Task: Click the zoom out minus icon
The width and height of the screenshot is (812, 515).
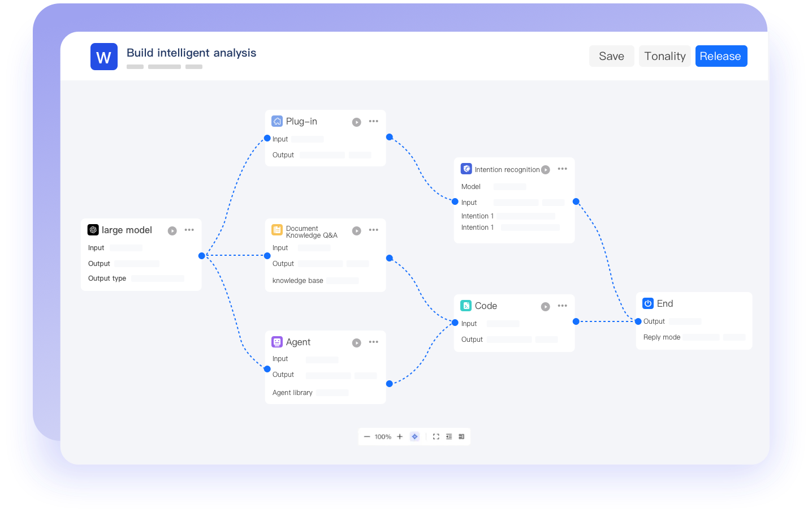Action: pyautogui.click(x=367, y=437)
